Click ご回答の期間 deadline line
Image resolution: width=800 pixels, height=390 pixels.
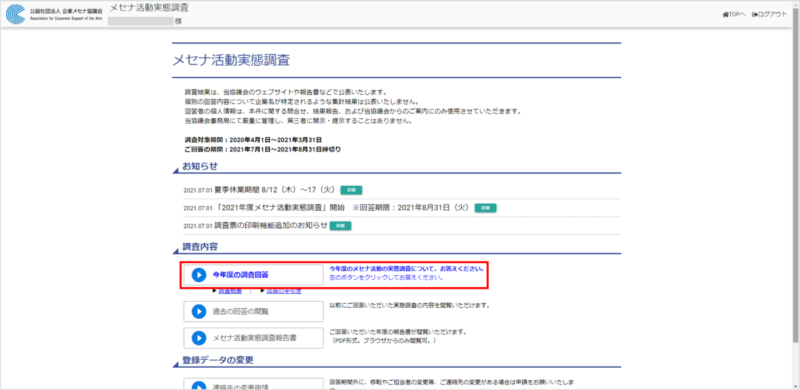(263, 150)
